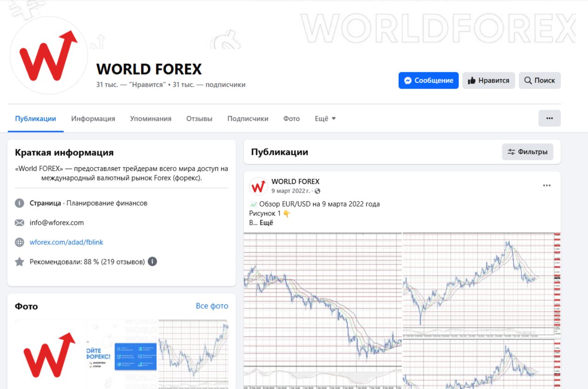Open the Фото tab
The image size is (588, 389).
291,118
